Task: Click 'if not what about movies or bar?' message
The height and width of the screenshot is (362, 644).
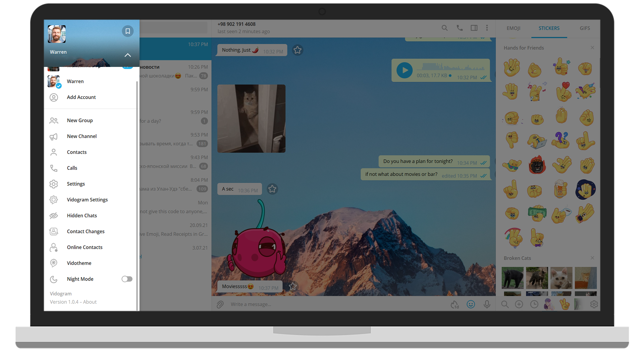Action: pos(425,175)
